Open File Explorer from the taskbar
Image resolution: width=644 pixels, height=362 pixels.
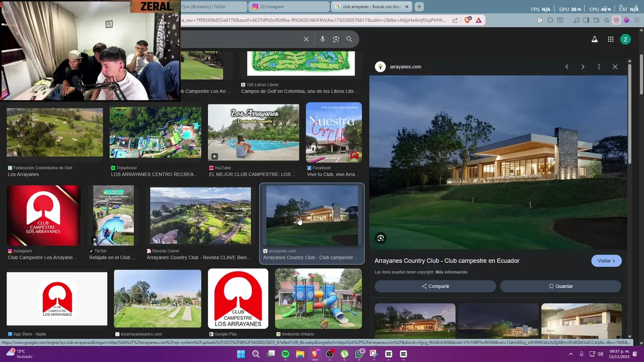coord(300,354)
